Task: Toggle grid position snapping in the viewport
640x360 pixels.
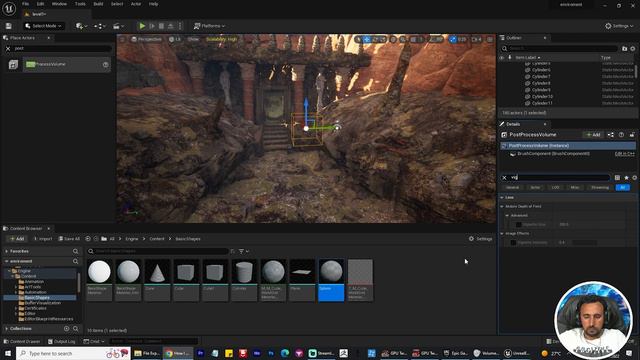Action: (x=413, y=39)
